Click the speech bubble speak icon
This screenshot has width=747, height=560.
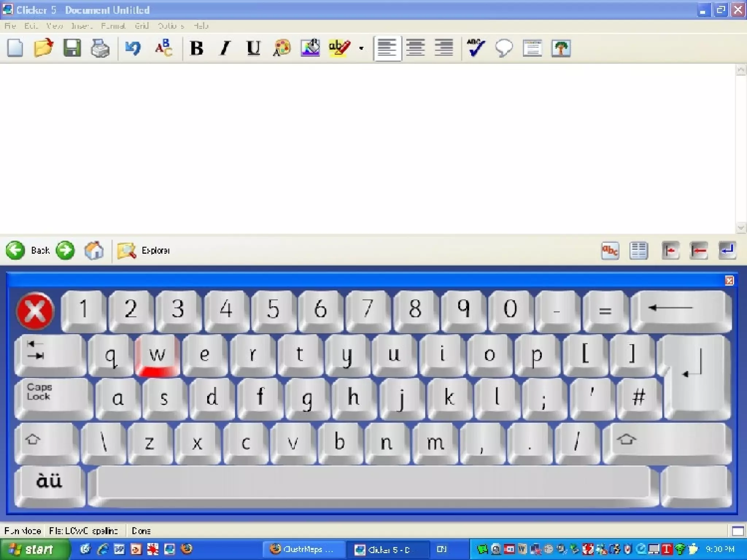click(504, 48)
